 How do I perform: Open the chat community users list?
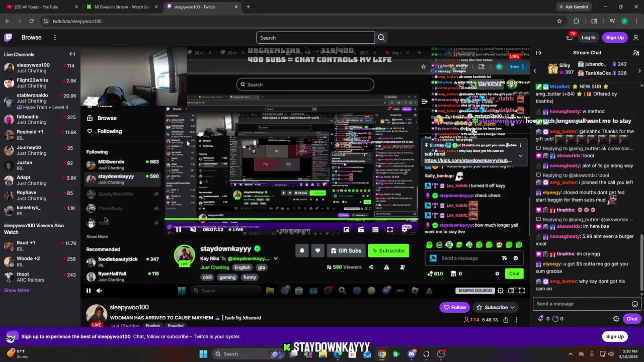coord(636,53)
